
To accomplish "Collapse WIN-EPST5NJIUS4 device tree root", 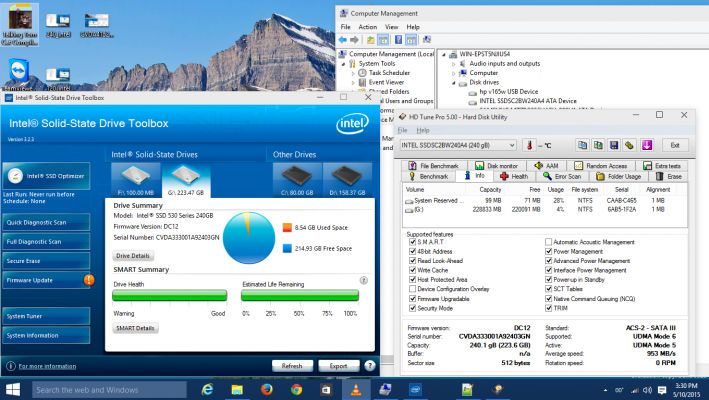I will [x=444, y=54].
